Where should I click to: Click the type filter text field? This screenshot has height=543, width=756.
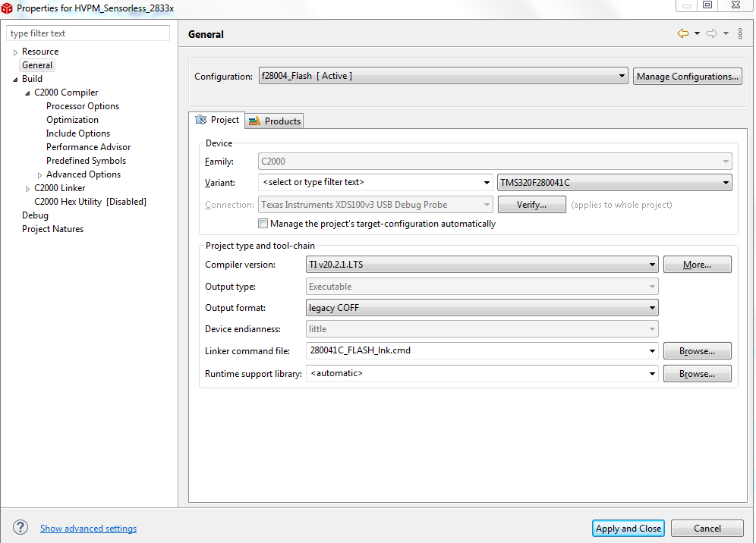[x=88, y=33]
